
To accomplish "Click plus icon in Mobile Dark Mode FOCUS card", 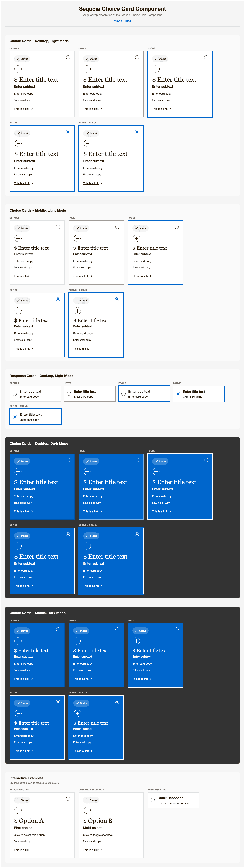I will (136, 641).
